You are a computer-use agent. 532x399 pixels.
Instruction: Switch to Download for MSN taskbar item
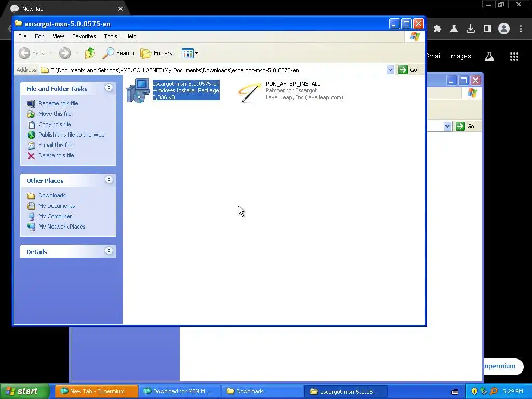(x=179, y=391)
